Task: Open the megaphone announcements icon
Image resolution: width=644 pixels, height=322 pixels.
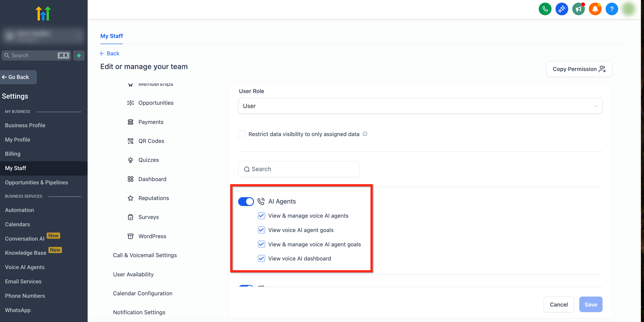Action: (x=578, y=9)
